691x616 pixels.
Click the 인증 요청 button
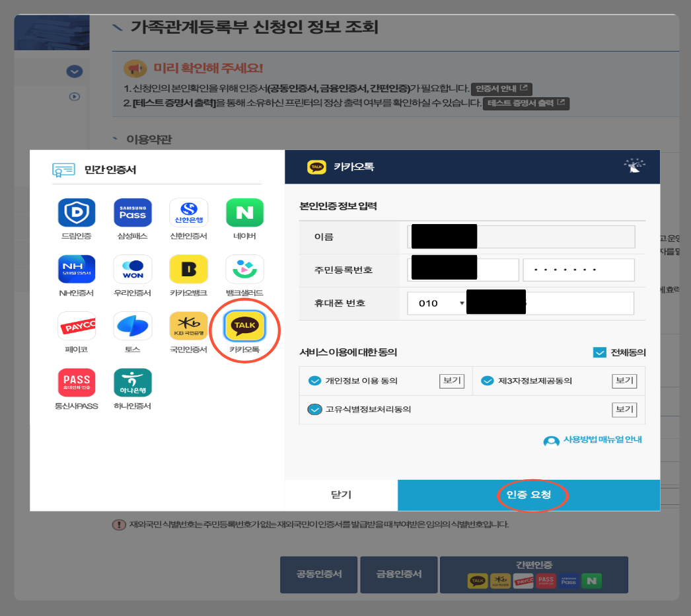[529, 495]
